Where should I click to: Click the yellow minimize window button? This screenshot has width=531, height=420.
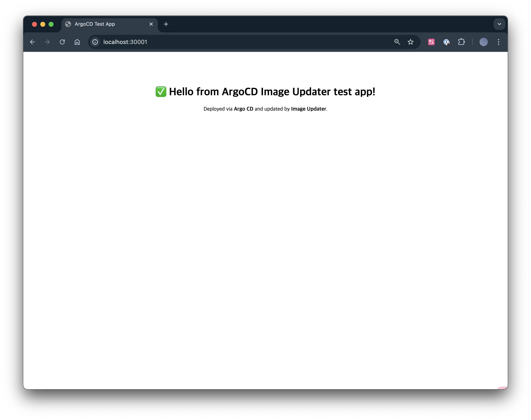[x=43, y=24]
